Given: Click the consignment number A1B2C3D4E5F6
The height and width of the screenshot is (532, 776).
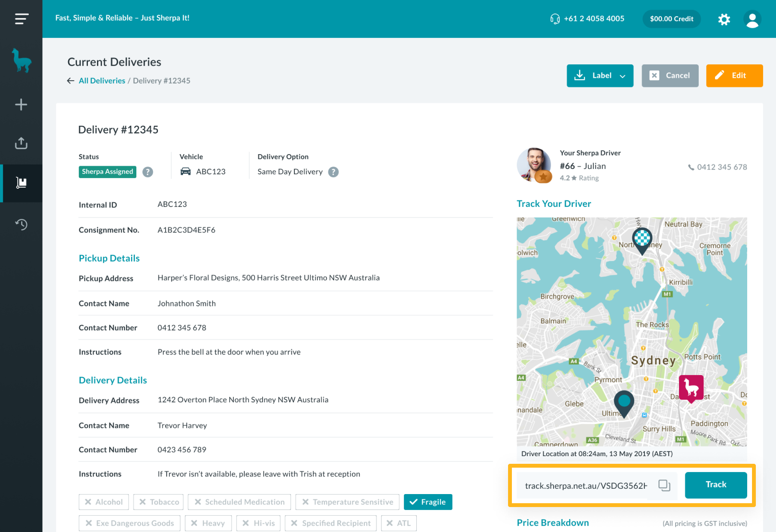Looking at the screenshot, I should [x=186, y=230].
